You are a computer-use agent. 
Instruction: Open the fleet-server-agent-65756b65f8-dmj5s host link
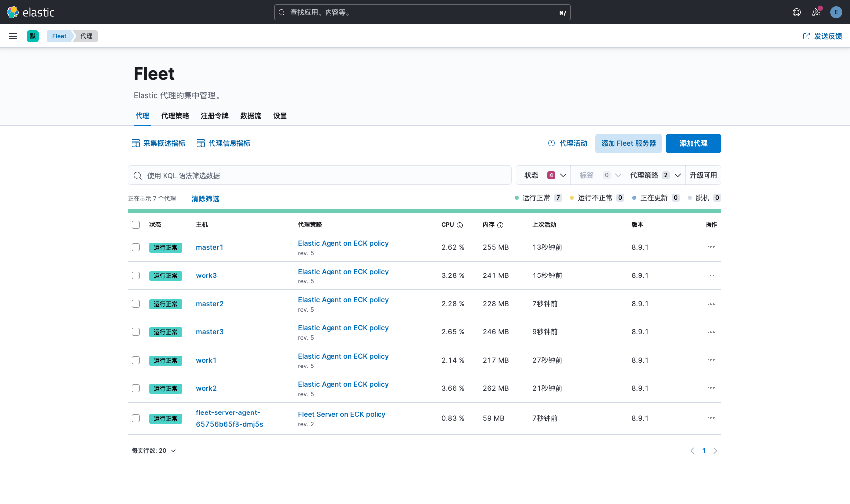point(230,418)
